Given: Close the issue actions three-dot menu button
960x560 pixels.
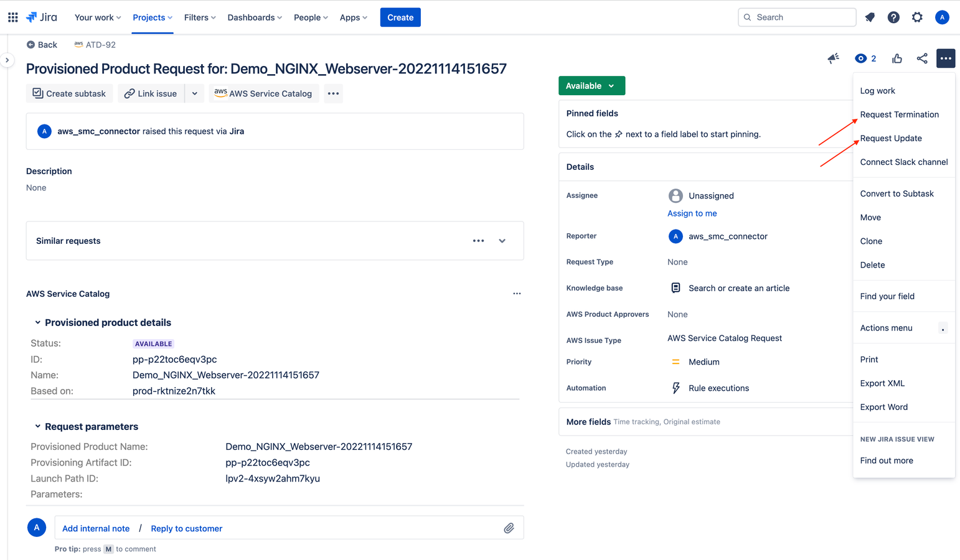Looking at the screenshot, I should pyautogui.click(x=946, y=58).
